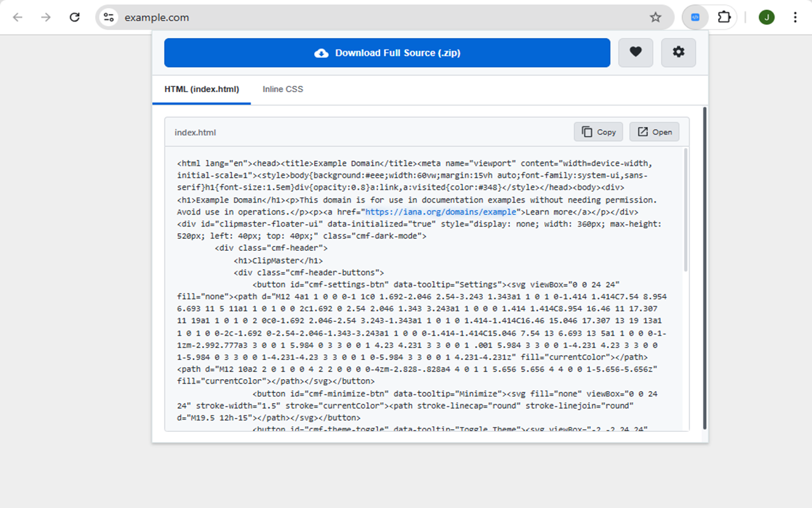Viewport: 812px width, 508px height.
Task: Click the open-in-new-window icon beside Open
Action: point(643,131)
